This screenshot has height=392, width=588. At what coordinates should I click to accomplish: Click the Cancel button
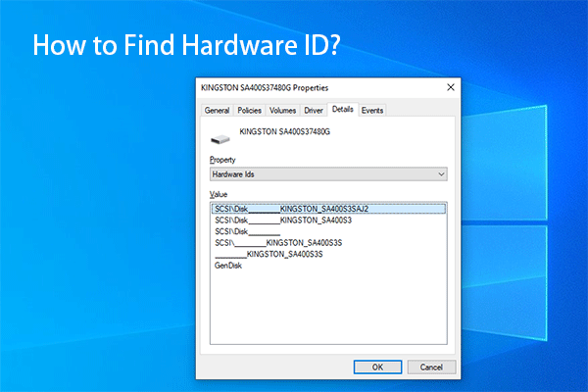[431, 367]
